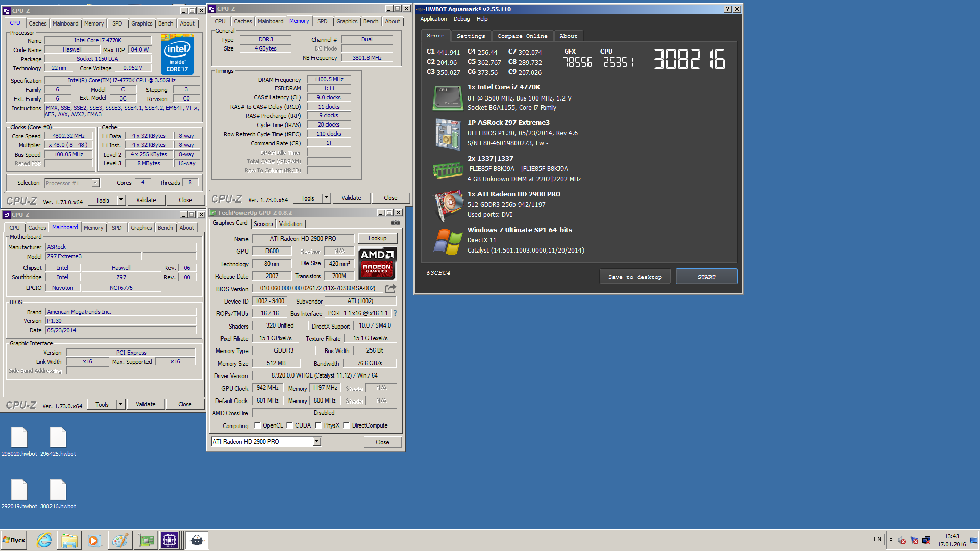Open Caches tab in top-left CPU-Z window
The image size is (980, 551).
pos(37,23)
